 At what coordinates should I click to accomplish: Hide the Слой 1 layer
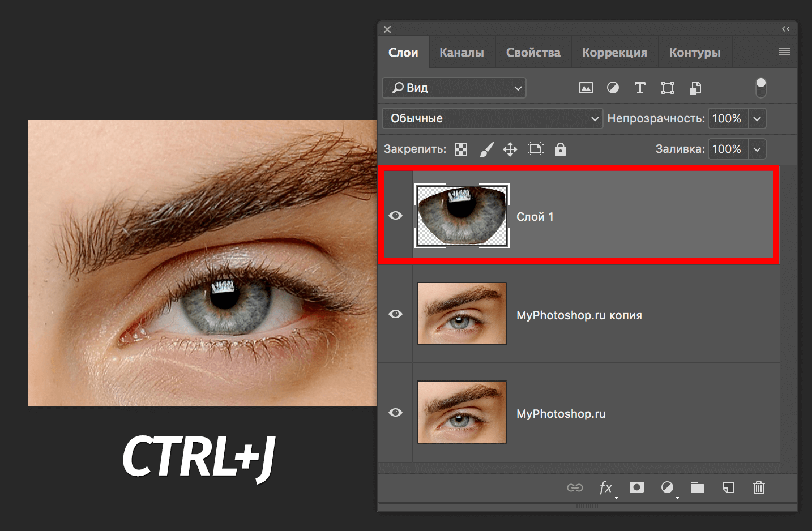tap(396, 215)
